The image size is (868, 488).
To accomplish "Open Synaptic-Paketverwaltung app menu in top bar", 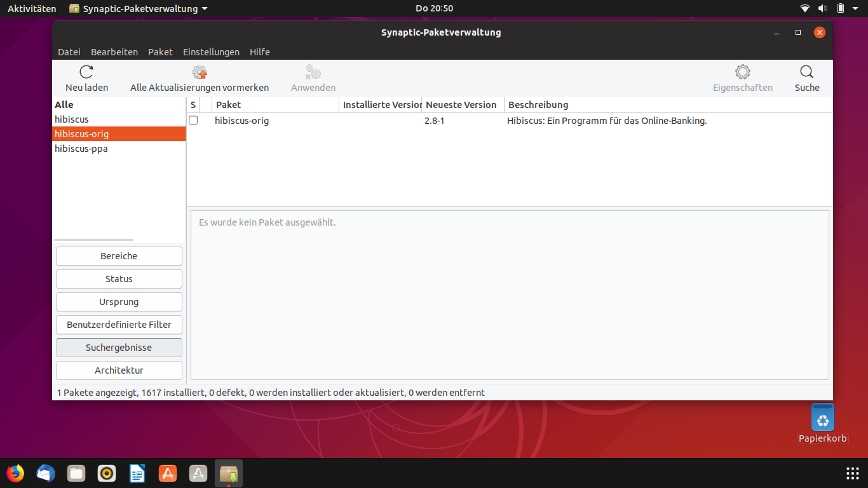I will tap(138, 9).
